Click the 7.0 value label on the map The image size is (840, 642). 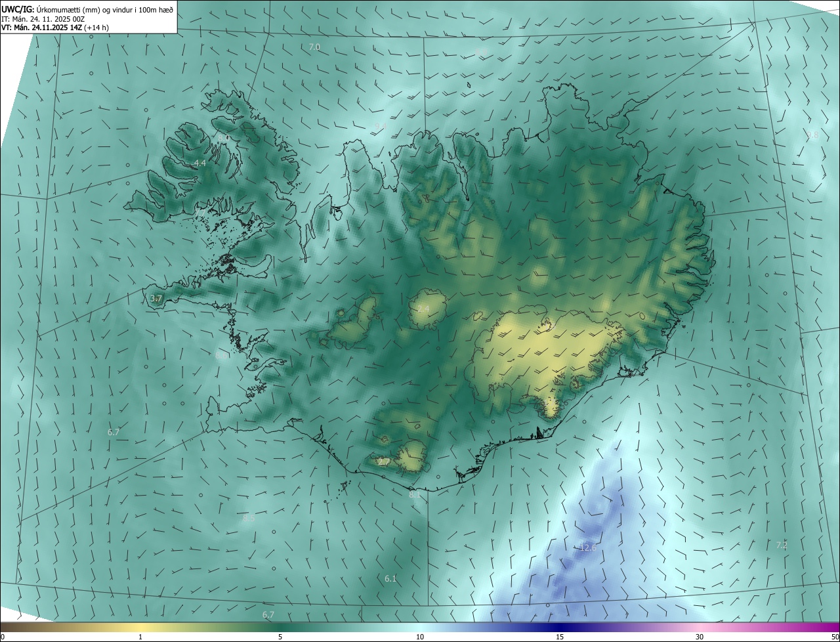(314, 47)
